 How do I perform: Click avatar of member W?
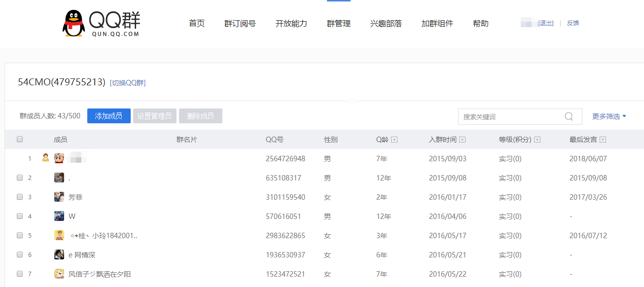pyautogui.click(x=59, y=216)
